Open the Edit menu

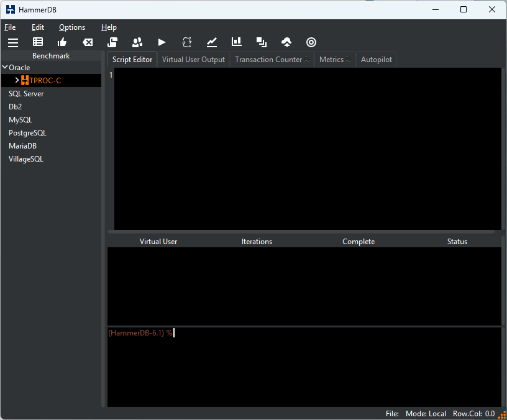(38, 27)
